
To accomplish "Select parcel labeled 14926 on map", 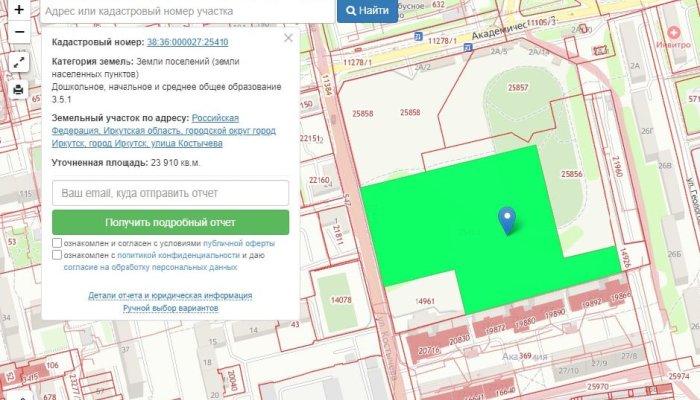I will (625, 258).
